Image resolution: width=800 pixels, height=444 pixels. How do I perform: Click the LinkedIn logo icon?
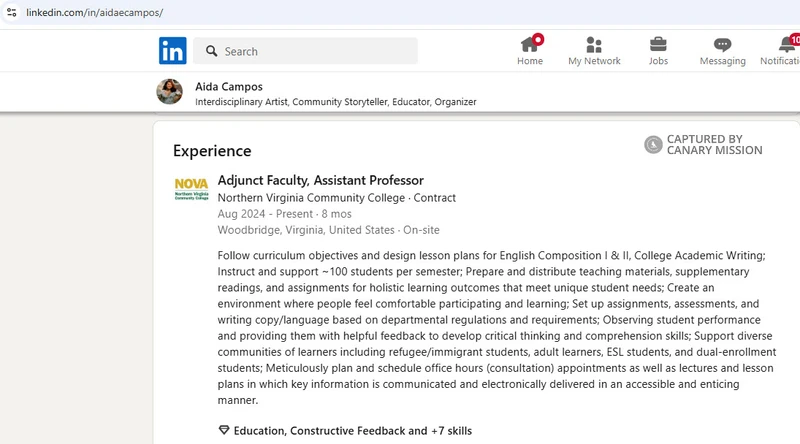pos(172,51)
